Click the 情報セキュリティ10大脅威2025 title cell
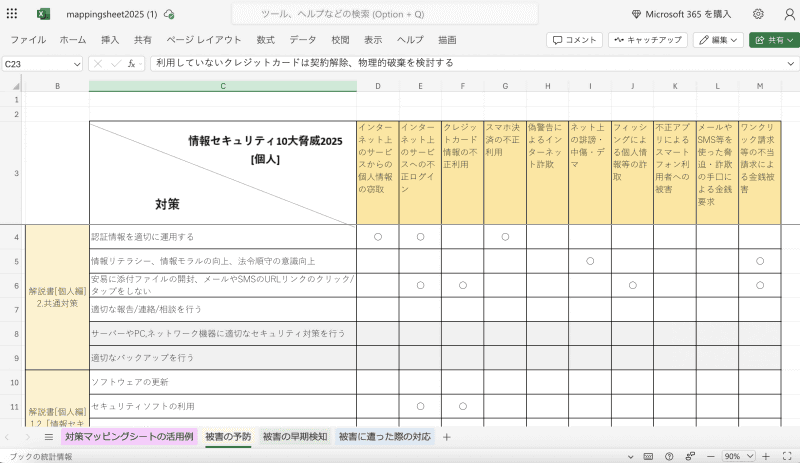 [223, 173]
